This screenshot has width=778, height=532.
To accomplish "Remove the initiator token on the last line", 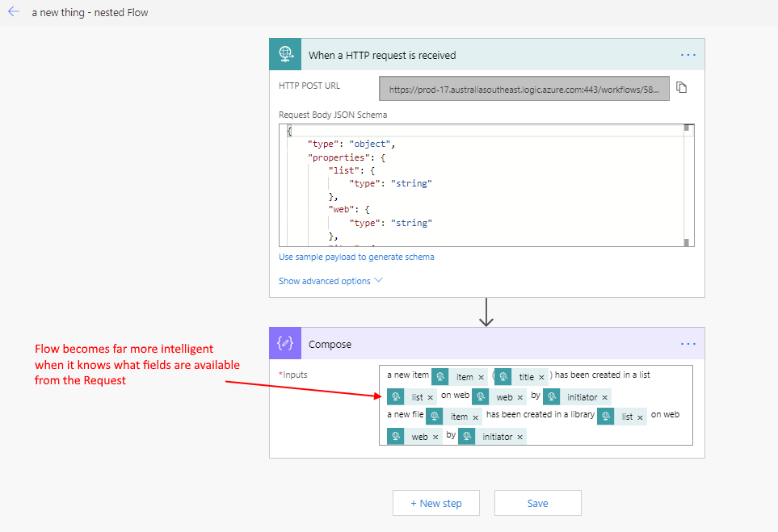I will point(520,437).
